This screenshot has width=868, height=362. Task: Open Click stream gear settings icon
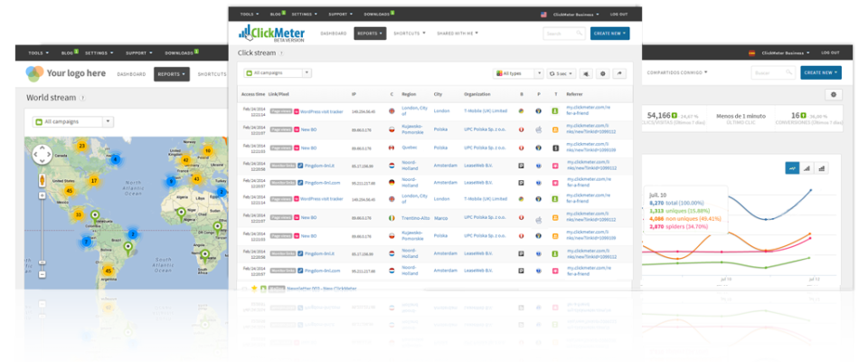coord(603,73)
